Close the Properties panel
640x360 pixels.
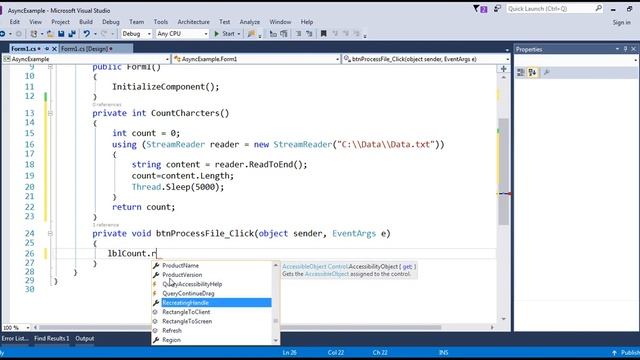coord(633,49)
